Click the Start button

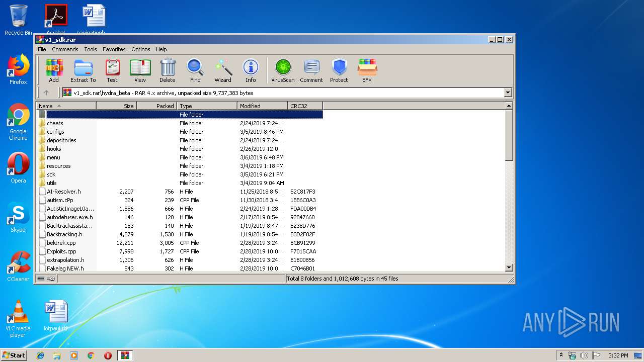(x=14, y=355)
